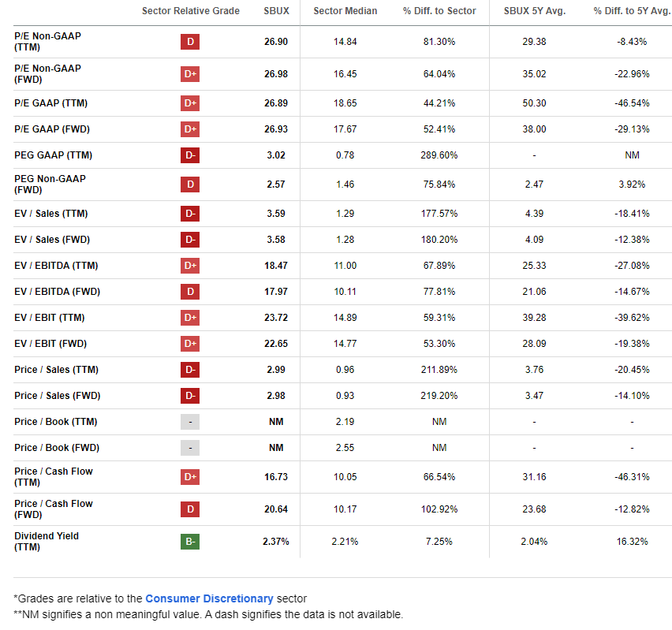
Task: Select the PEG GAAP (TTM) row label
Action: pos(53,155)
